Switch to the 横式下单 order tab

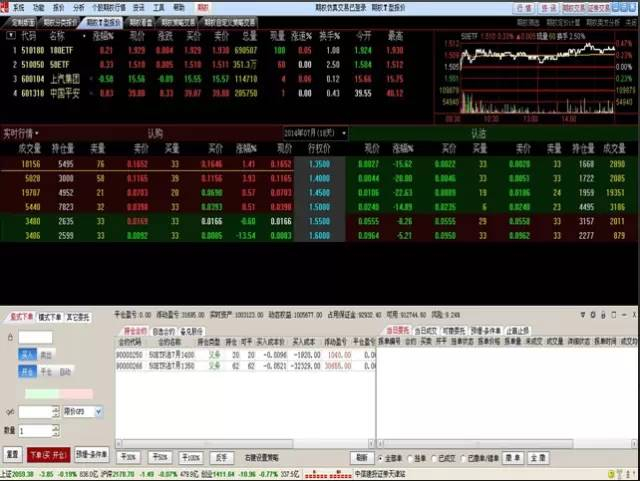(x=50, y=317)
